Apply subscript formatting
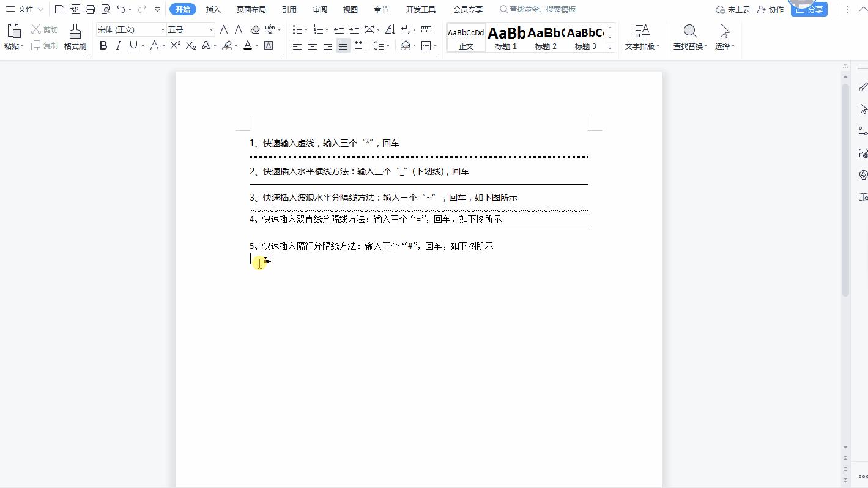The image size is (868, 488). [x=190, y=45]
